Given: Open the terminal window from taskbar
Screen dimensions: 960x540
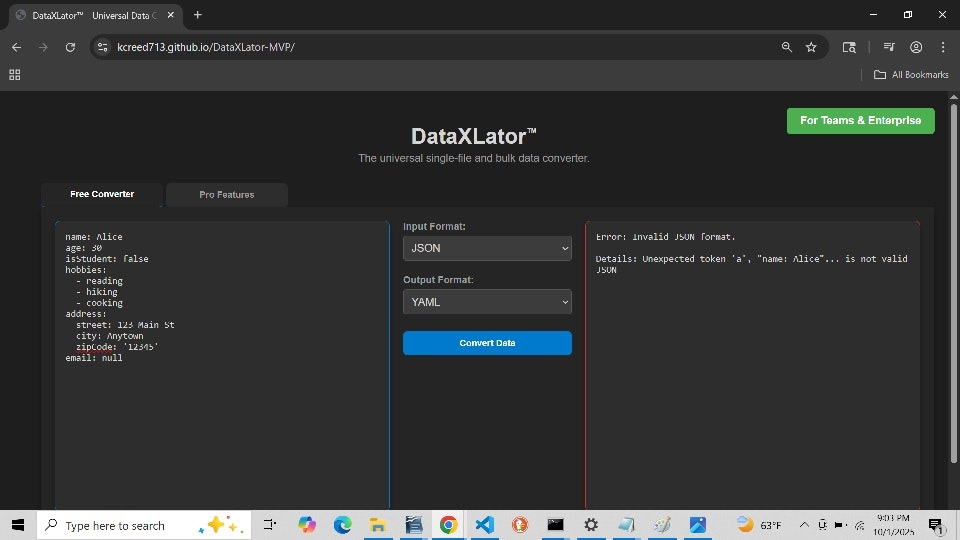Looking at the screenshot, I should (555, 525).
